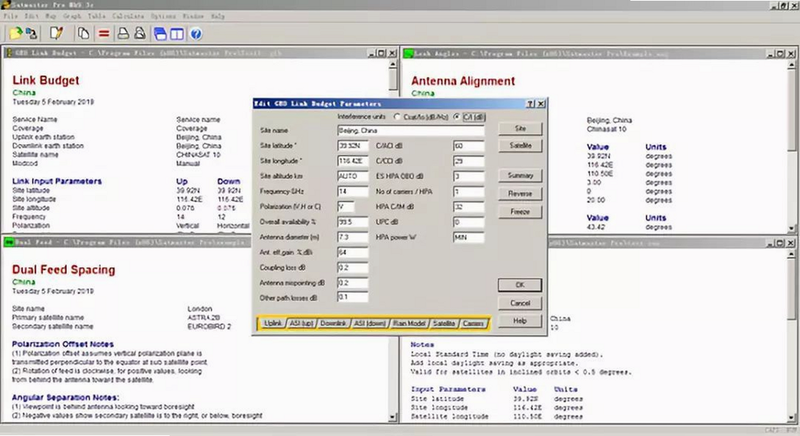Click Dual Feed window scrollbar down arrow

(x=393, y=417)
